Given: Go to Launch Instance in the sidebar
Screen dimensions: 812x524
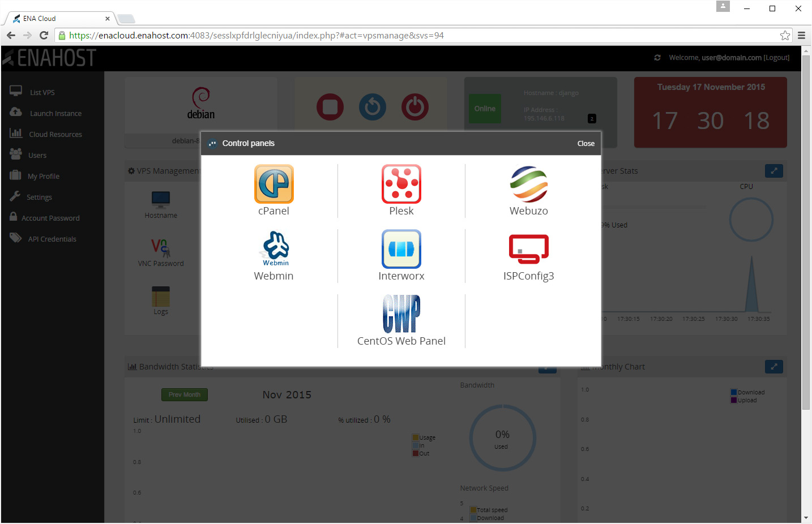Looking at the screenshot, I should coord(55,114).
